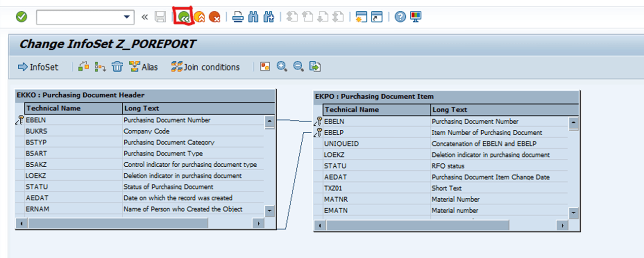Click the Delete table trash icon
This screenshot has width=644, height=258.
click(117, 67)
